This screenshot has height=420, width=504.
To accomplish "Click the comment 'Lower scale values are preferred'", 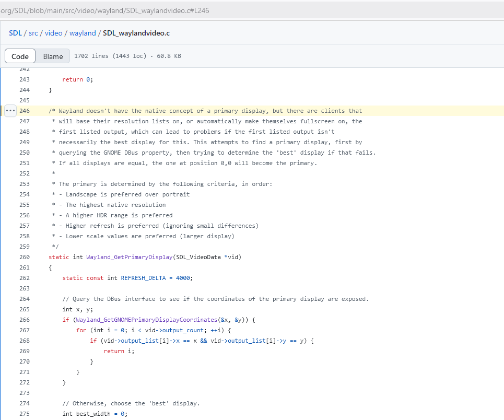I will pyautogui.click(x=121, y=236).
